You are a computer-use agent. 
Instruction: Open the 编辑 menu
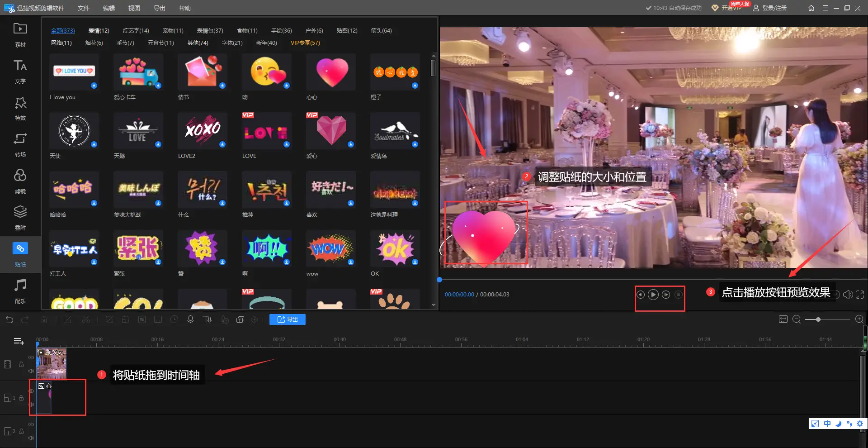(x=109, y=8)
